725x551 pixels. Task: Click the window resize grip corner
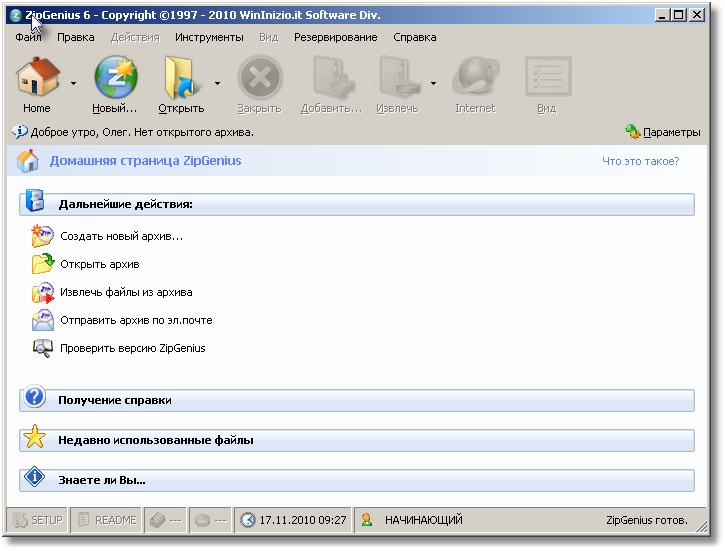click(701, 527)
